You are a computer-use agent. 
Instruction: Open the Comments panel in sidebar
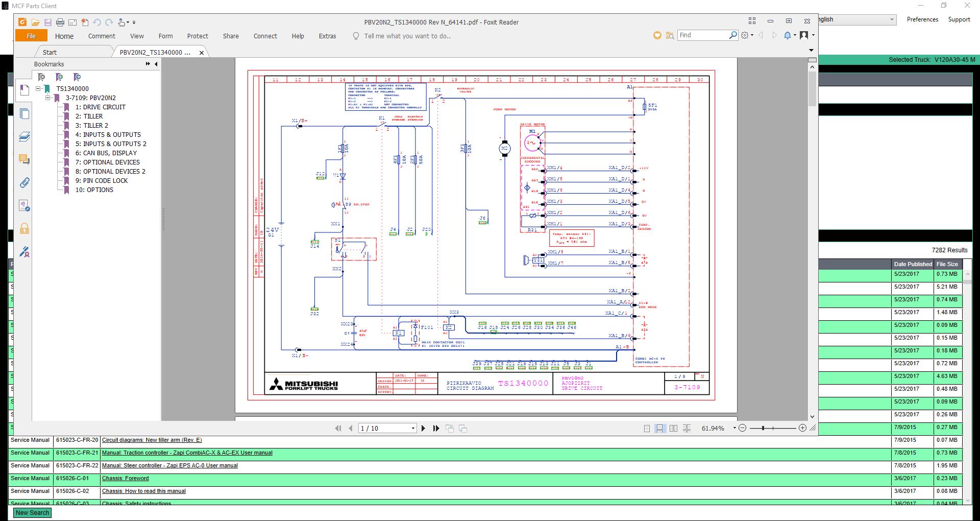pos(24,159)
